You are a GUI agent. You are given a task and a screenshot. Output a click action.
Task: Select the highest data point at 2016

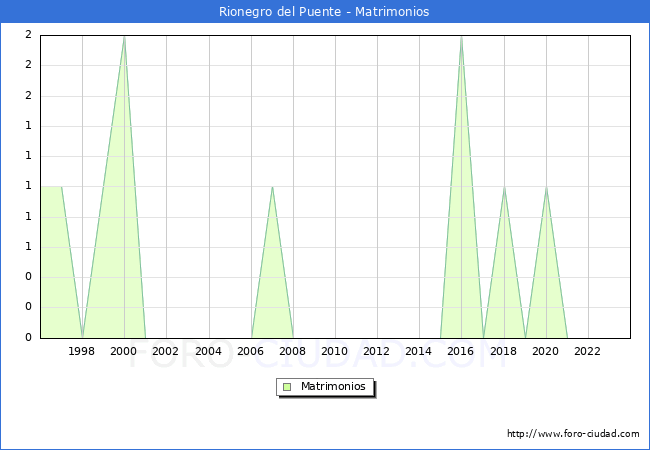pyautogui.click(x=461, y=37)
